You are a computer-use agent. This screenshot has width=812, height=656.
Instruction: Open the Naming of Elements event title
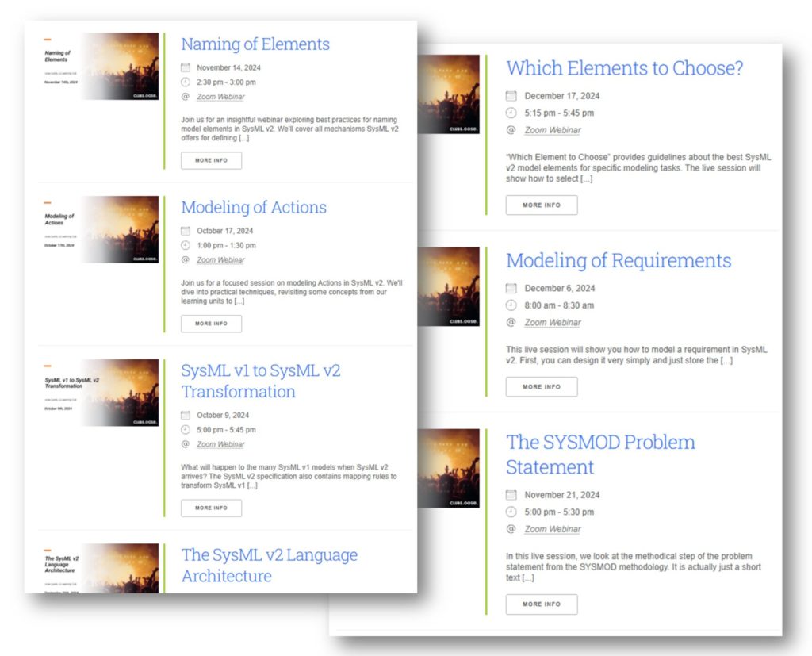[x=255, y=44]
